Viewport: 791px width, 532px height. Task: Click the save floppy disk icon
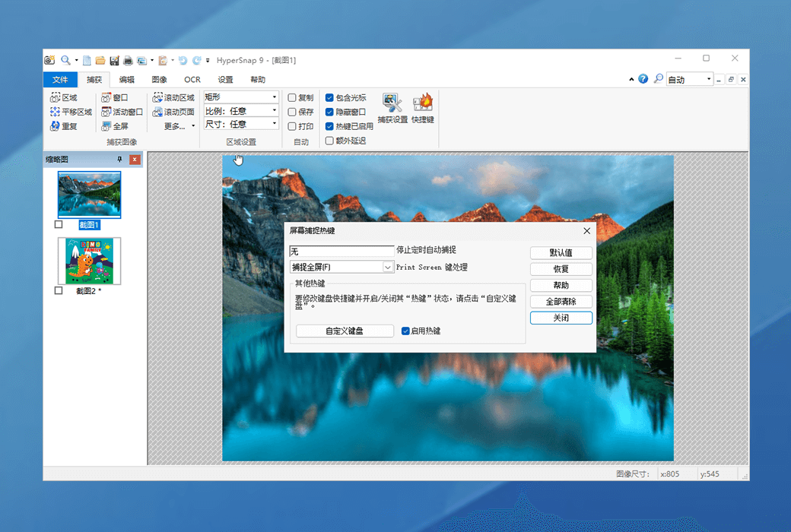[114, 60]
